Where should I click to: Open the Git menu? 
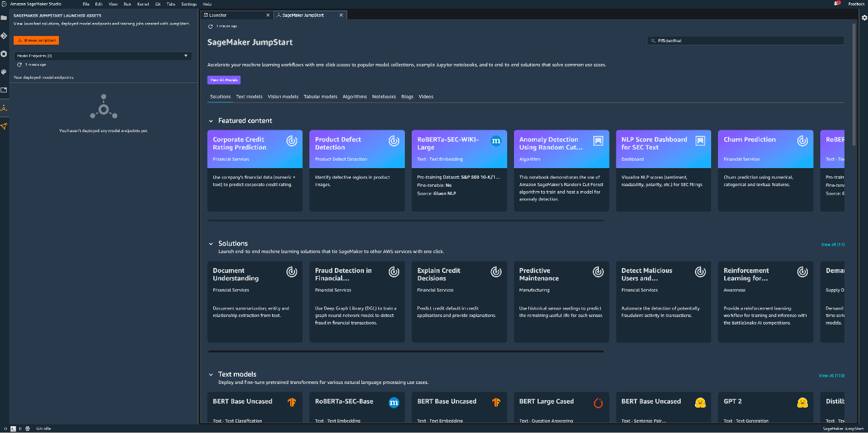pos(157,4)
